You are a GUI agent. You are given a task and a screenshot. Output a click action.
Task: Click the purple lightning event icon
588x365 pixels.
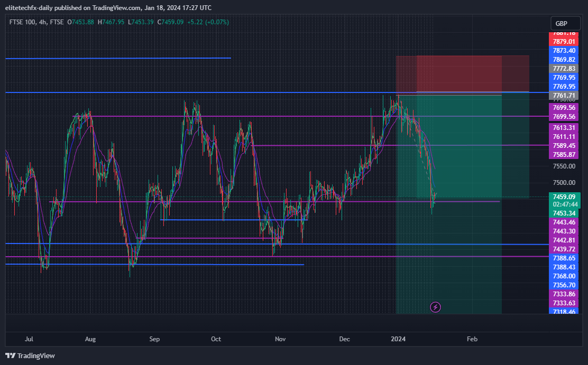pos(435,307)
